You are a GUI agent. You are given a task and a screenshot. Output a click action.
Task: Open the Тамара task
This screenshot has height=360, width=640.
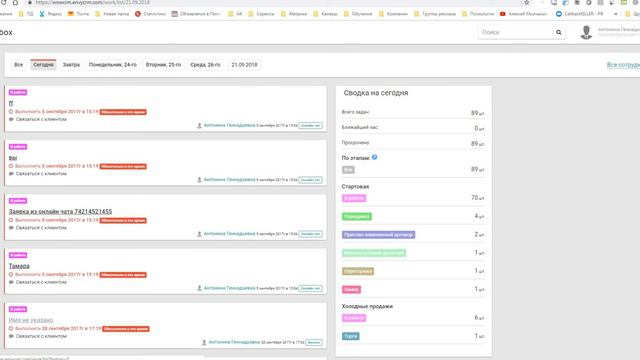coord(19,266)
